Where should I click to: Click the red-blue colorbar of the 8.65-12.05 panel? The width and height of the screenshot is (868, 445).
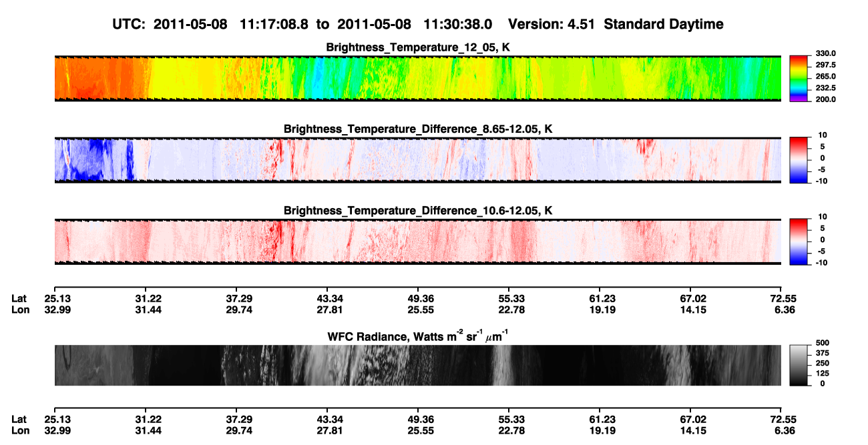click(799, 159)
